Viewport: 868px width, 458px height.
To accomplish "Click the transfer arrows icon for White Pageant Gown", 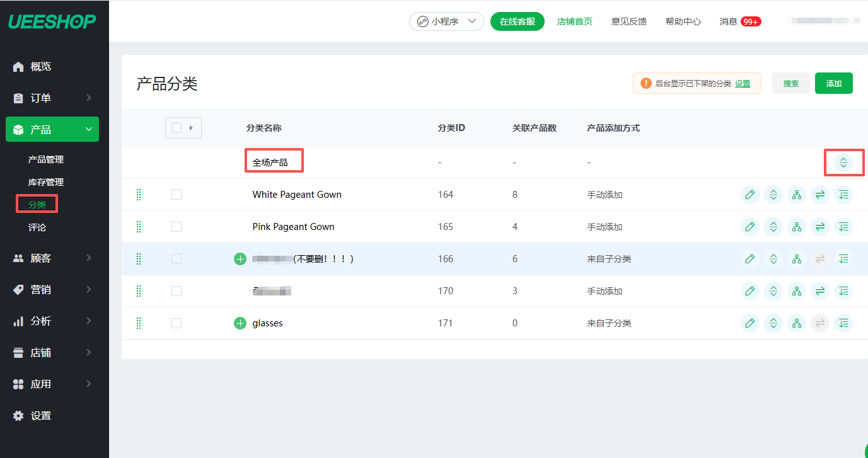I will [820, 195].
